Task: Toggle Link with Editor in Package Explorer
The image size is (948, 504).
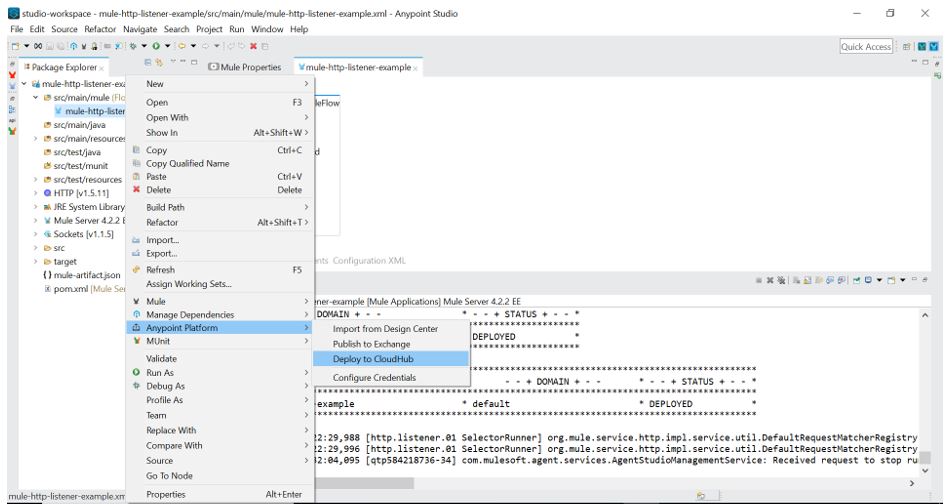Action: pyautogui.click(x=159, y=62)
